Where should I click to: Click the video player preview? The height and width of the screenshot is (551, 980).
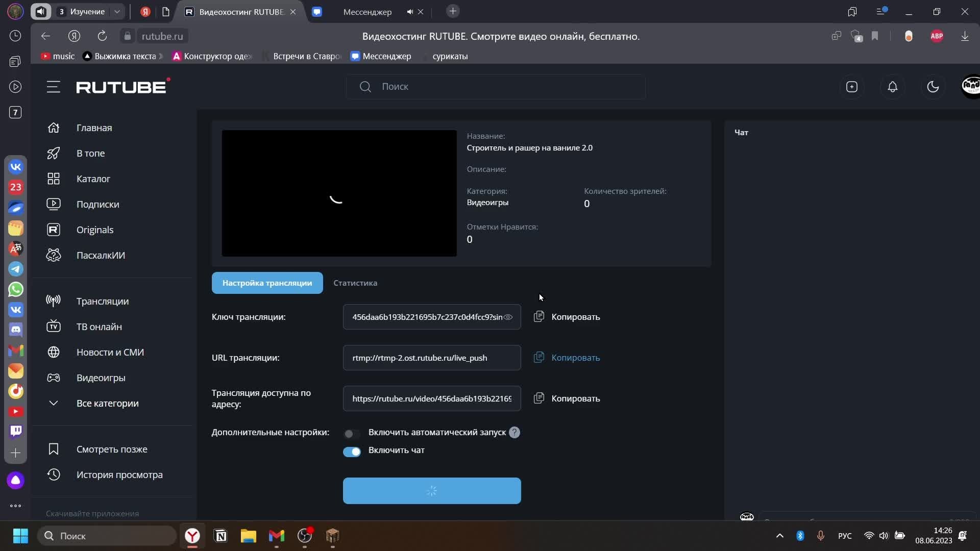point(339,193)
